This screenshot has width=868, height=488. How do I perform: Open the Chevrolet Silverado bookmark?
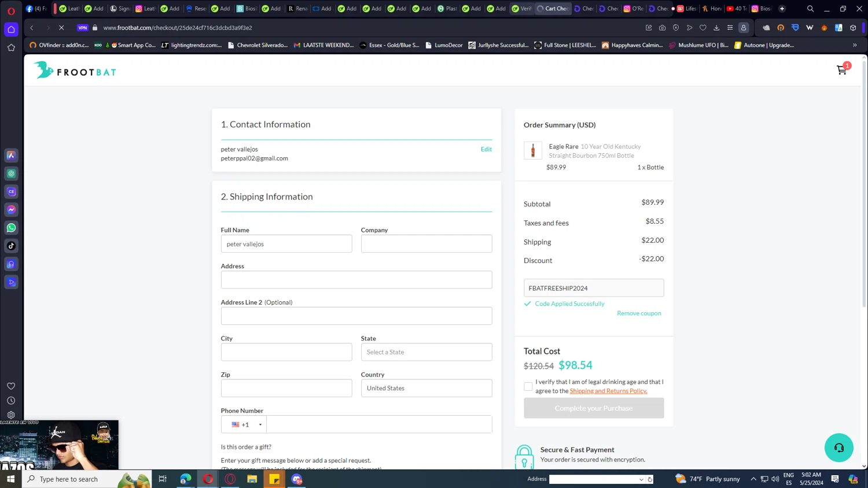click(258, 45)
